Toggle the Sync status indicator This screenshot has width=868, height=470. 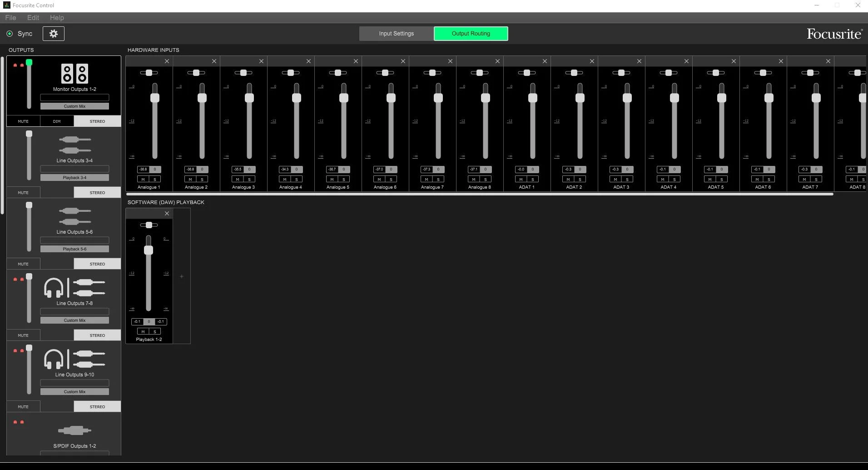pyautogui.click(x=10, y=34)
